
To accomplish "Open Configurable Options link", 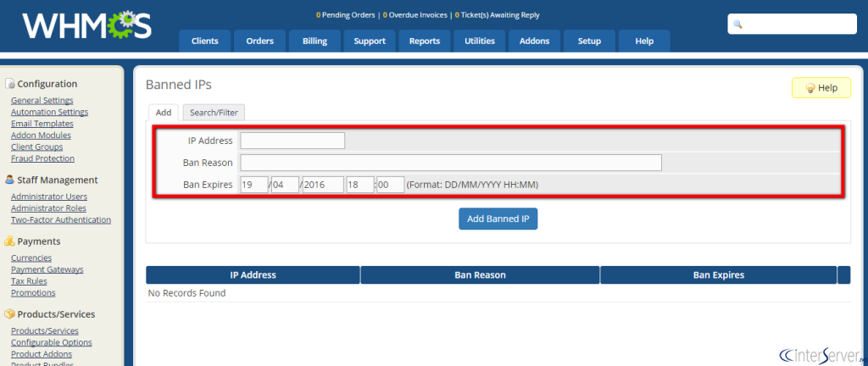I will pyautogui.click(x=52, y=343).
